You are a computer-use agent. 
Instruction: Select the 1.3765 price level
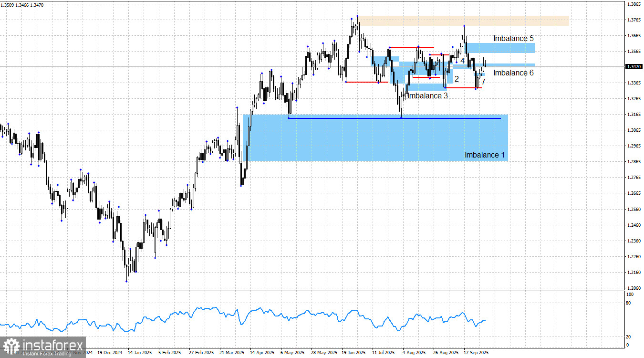click(x=634, y=20)
